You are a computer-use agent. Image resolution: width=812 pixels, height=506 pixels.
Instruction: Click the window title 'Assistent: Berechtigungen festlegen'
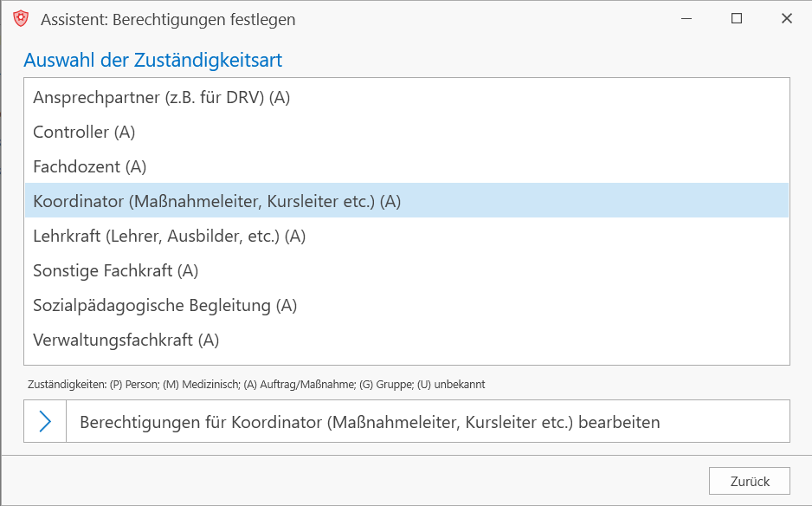click(x=168, y=19)
